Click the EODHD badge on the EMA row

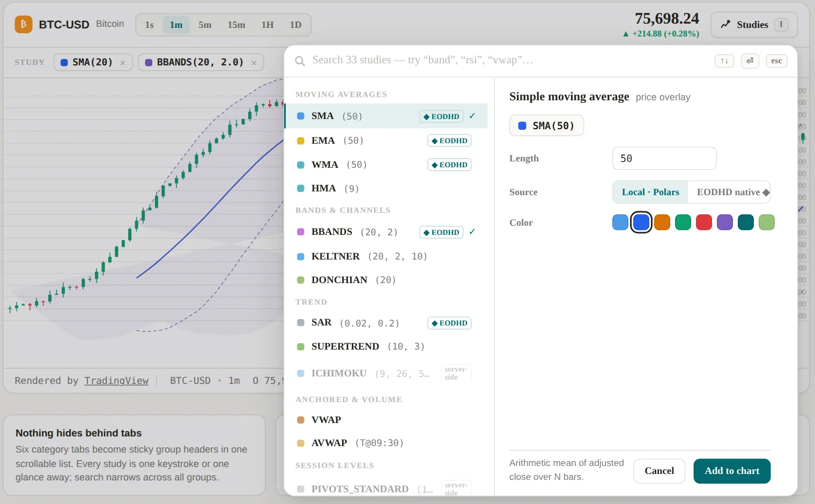pyautogui.click(x=449, y=140)
